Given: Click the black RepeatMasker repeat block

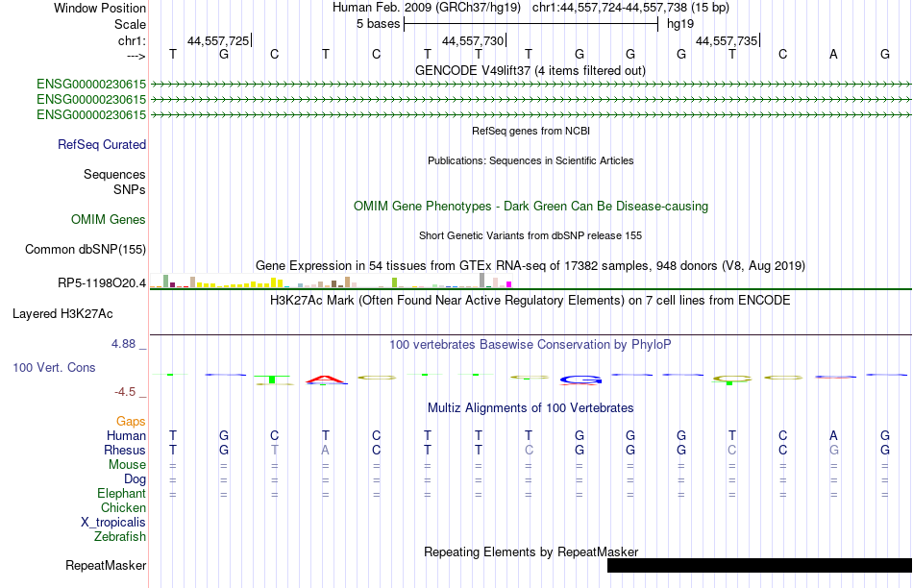Looking at the screenshot, I should (x=759, y=565).
